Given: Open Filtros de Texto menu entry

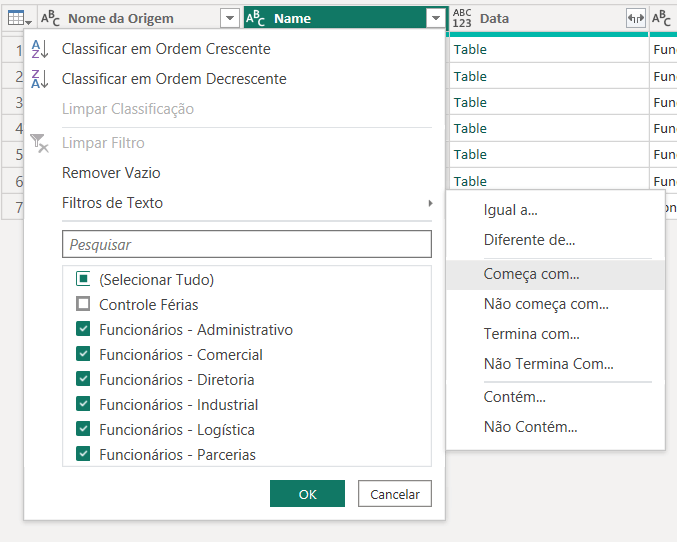Looking at the screenshot, I should 112,203.
